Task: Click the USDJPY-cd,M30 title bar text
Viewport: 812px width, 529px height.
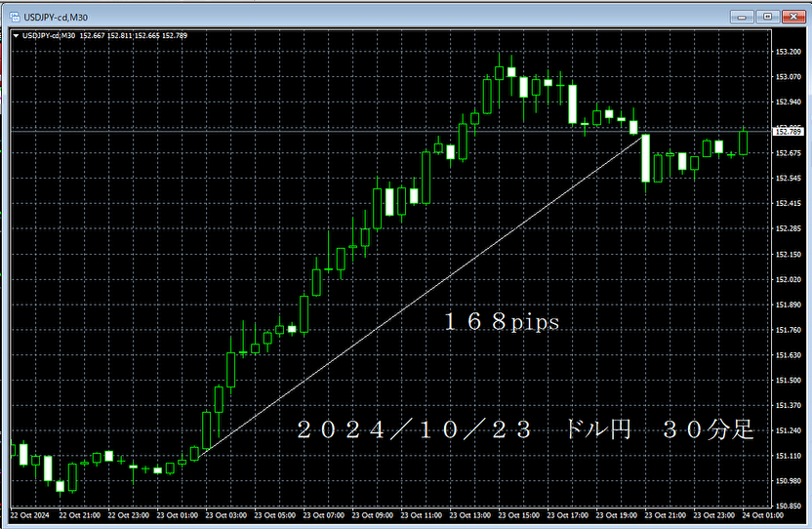Action: [x=56, y=18]
